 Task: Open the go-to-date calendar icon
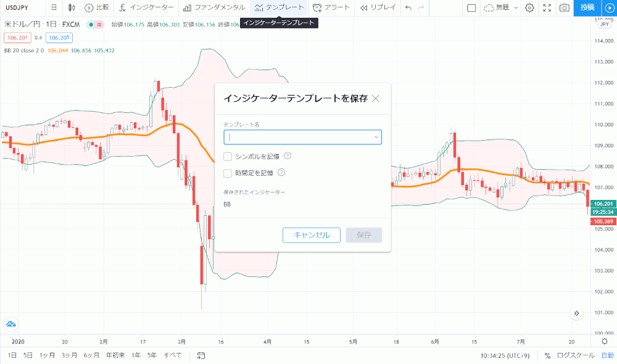pyautogui.click(x=201, y=355)
